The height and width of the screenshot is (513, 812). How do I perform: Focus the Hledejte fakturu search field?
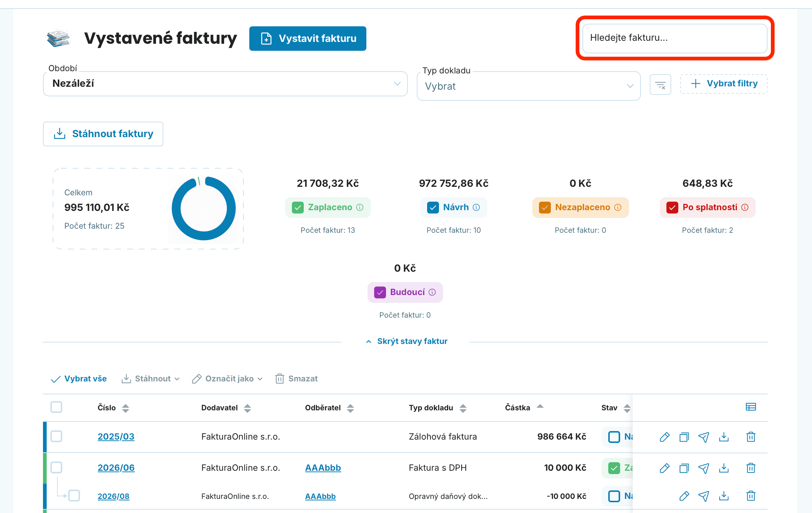point(675,38)
